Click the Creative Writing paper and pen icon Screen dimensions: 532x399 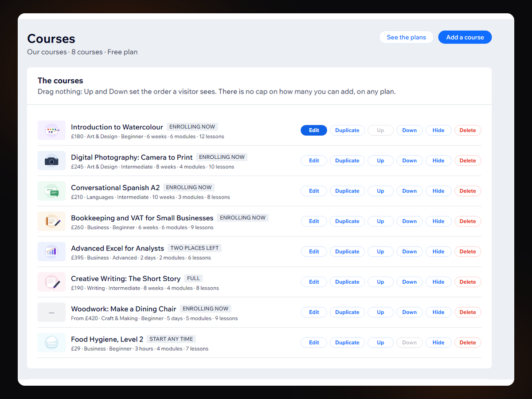[x=51, y=282]
